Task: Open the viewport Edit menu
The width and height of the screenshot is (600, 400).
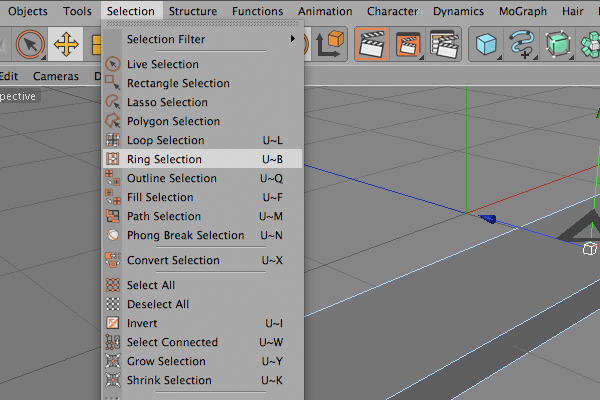Action: tap(9, 76)
